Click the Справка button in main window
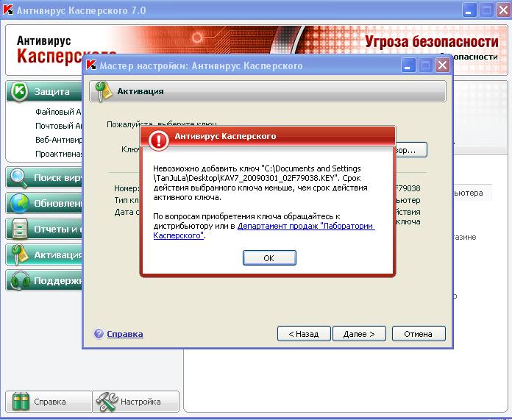 (49, 402)
